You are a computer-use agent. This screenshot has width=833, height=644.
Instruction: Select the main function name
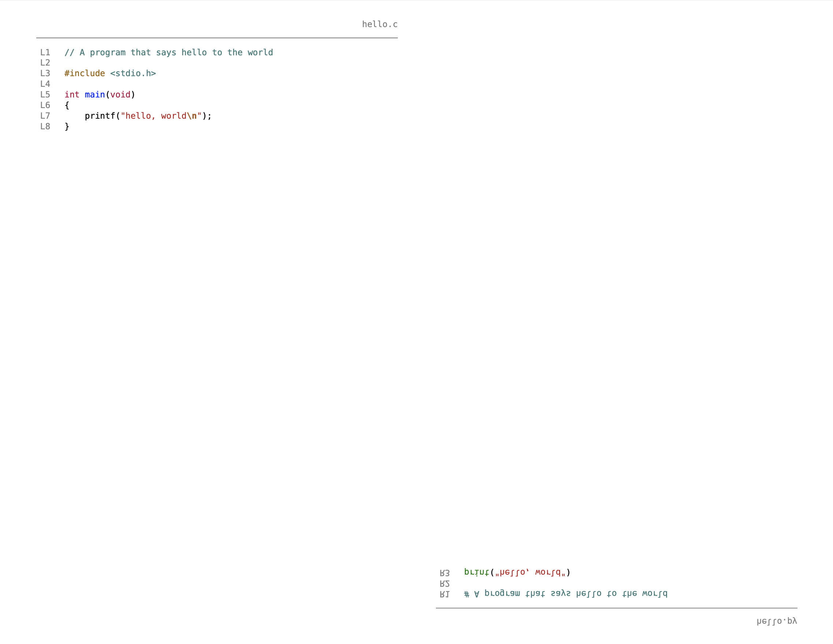[95, 95]
